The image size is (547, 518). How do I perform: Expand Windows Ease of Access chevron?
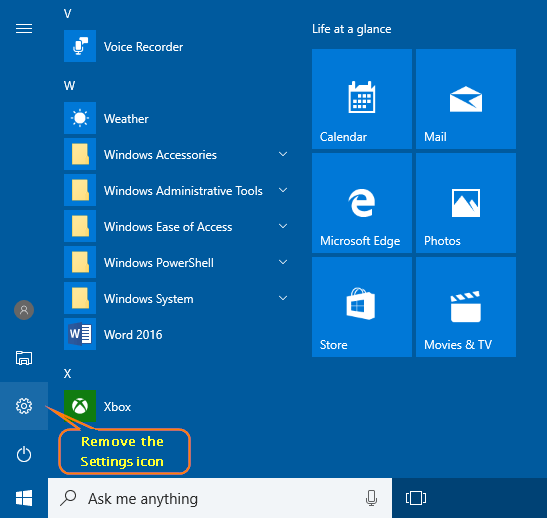[283, 226]
